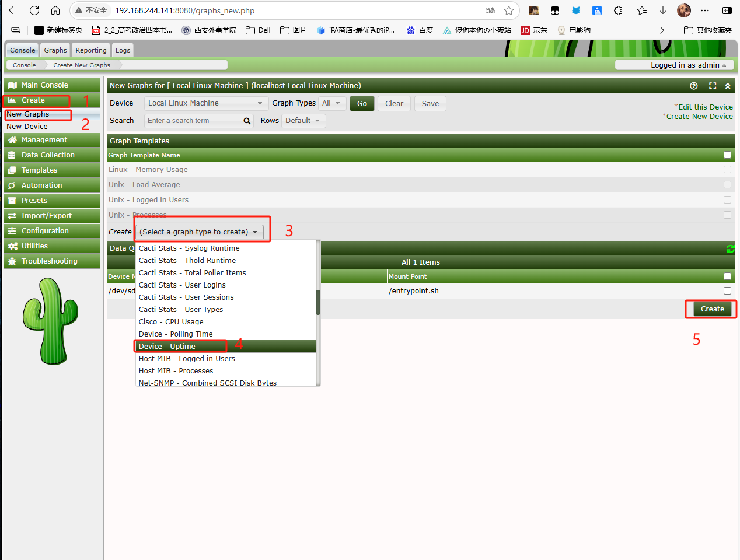740x560 pixels.
Task: Click the browser back arrow
Action: coord(13,10)
